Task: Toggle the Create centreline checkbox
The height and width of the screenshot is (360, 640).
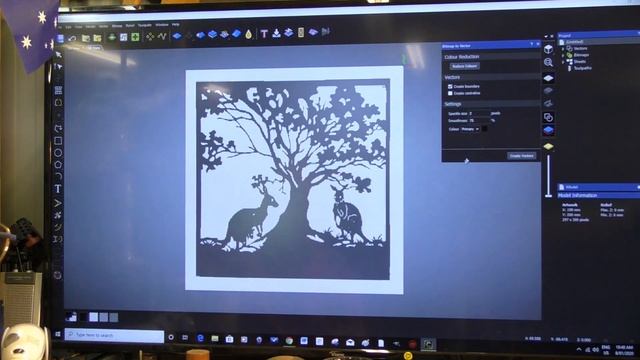Action: 450,93
